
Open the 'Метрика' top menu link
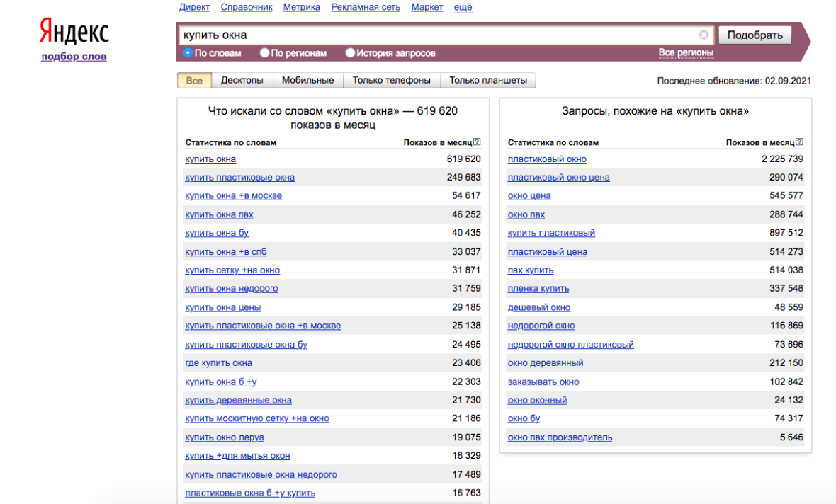click(302, 7)
